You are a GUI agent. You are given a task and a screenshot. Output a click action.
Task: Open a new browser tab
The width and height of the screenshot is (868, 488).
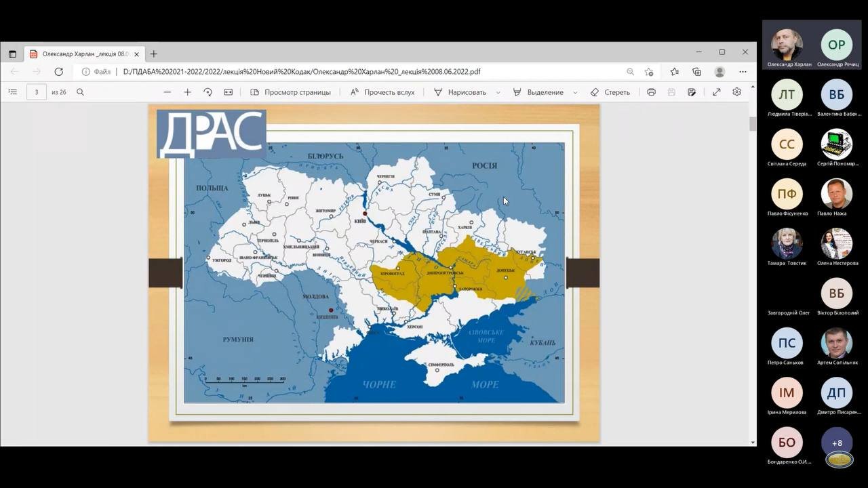154,54
